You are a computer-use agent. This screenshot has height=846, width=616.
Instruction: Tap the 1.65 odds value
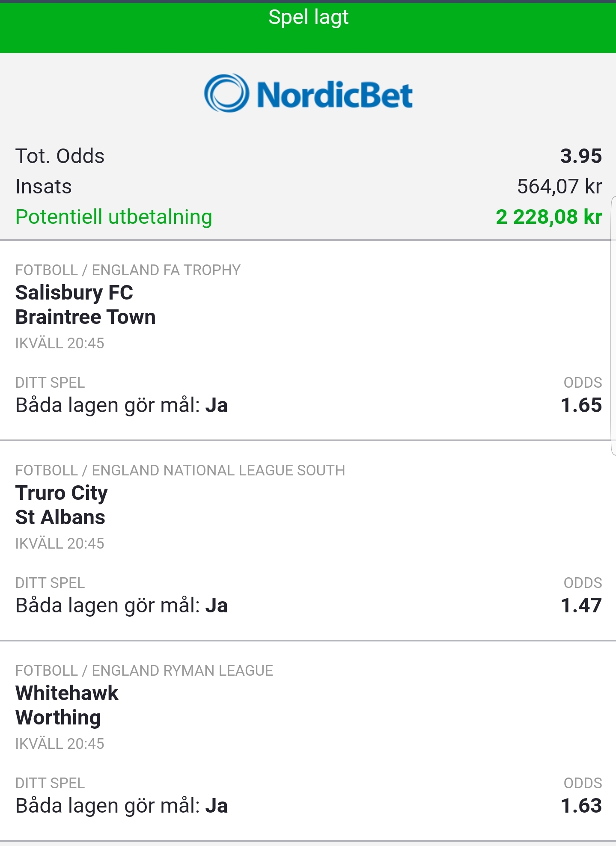[x=581, y=405]
